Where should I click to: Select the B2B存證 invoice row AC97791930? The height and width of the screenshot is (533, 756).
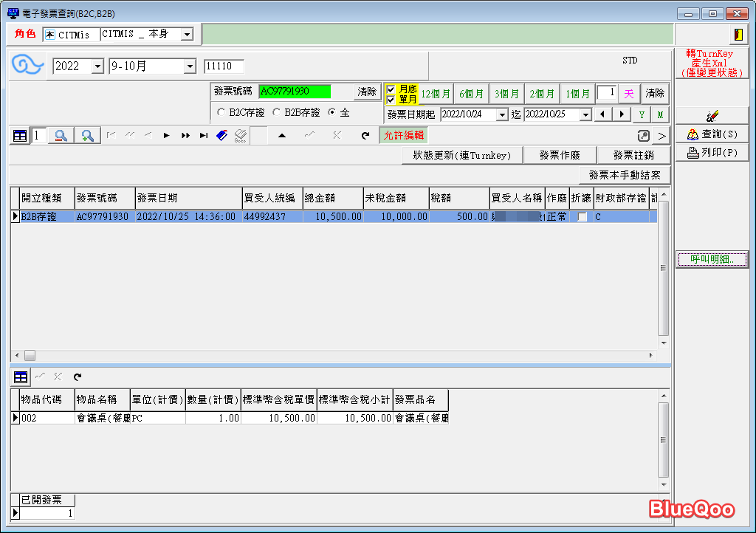click(103, 217)
